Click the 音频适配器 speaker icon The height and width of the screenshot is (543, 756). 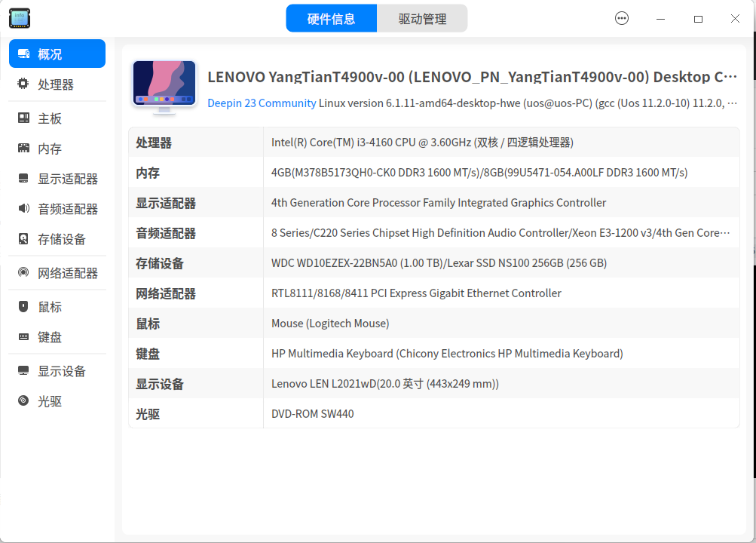pyautogui.click(x=23, y=208)
